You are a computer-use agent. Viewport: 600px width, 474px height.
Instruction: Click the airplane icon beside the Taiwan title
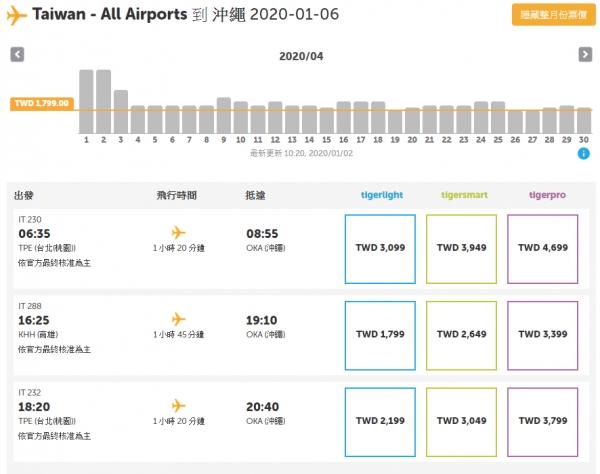[17, 15]
